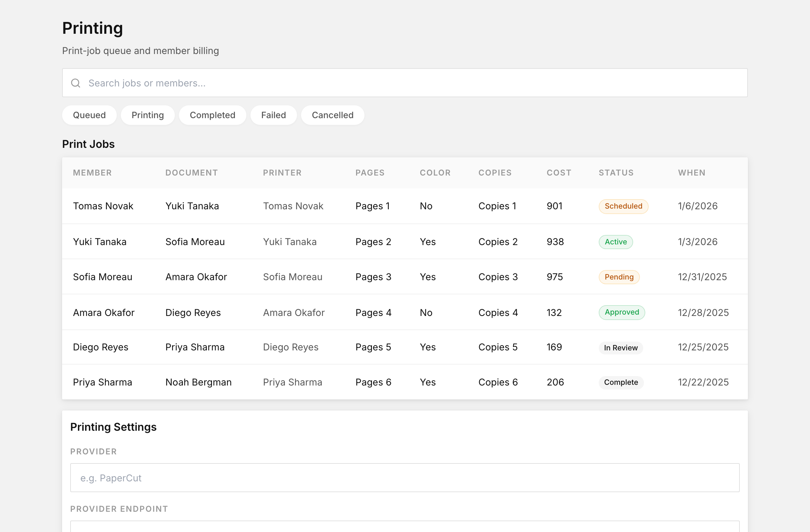Image resolution: width=810 pixels, height=532 pixels.
Task: Select the Printing filter chip
Action: (148, 115)
